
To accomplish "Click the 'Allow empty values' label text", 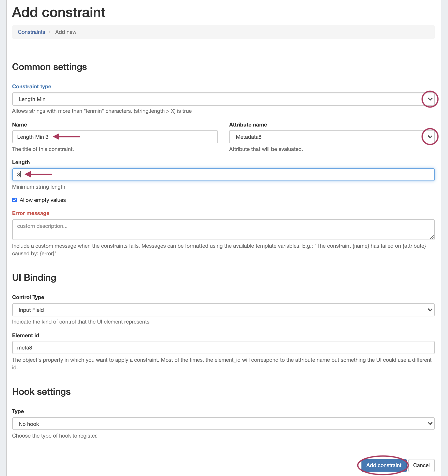I will (43, 200).
